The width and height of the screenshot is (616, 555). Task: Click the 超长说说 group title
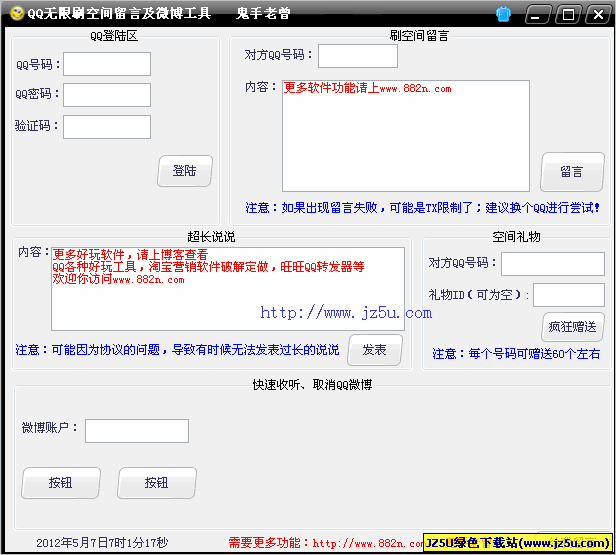point(211,237)
